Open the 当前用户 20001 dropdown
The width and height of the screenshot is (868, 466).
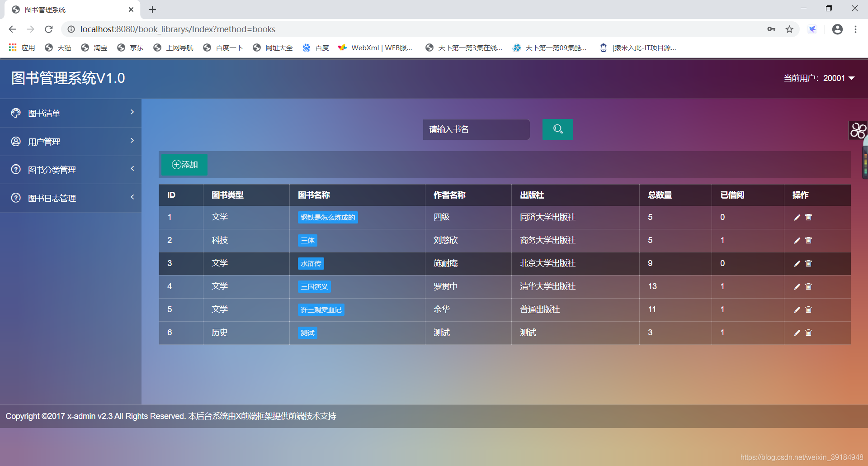819,78
